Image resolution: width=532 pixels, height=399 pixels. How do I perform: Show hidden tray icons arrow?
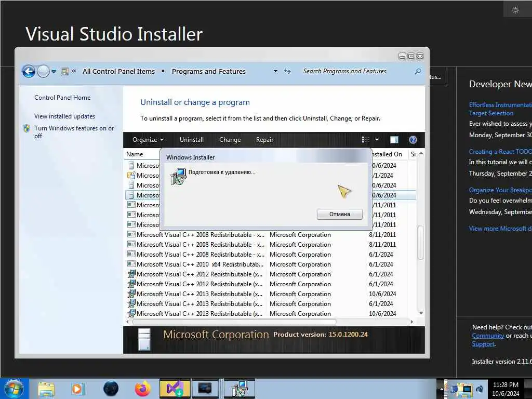[442, 389]
